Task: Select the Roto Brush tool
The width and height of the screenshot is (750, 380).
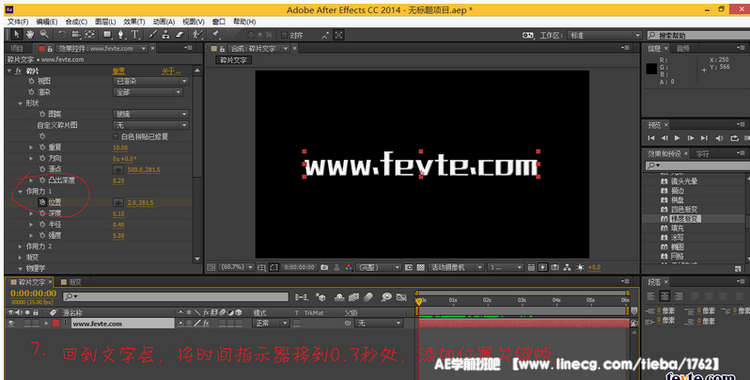Action: 198,34
